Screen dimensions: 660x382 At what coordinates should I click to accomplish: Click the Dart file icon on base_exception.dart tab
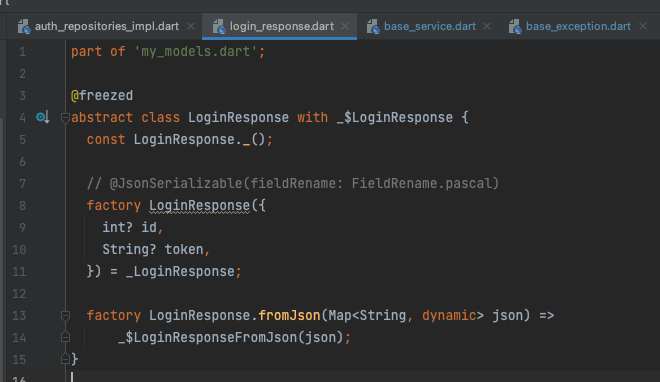515,27
